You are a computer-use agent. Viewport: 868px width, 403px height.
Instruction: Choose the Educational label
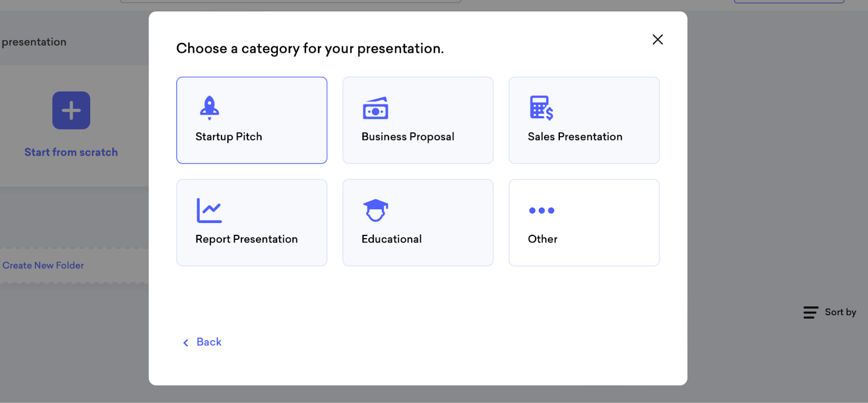392,239
